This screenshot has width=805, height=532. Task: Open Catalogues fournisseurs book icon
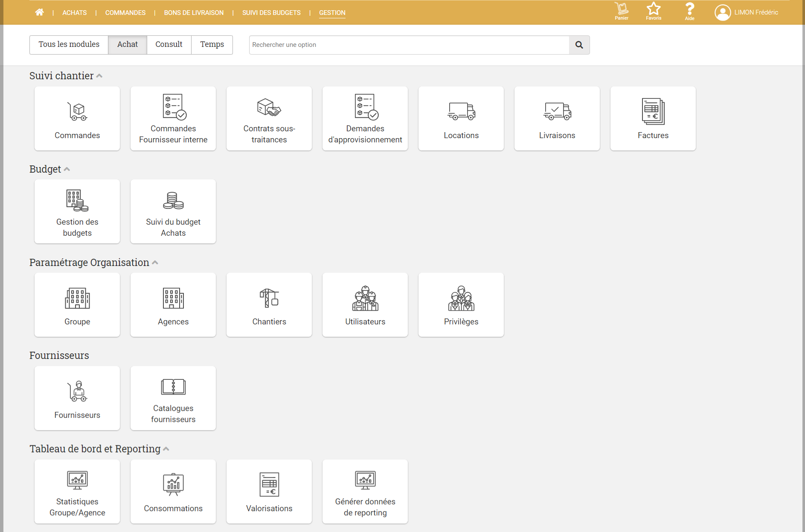point(173,387)
